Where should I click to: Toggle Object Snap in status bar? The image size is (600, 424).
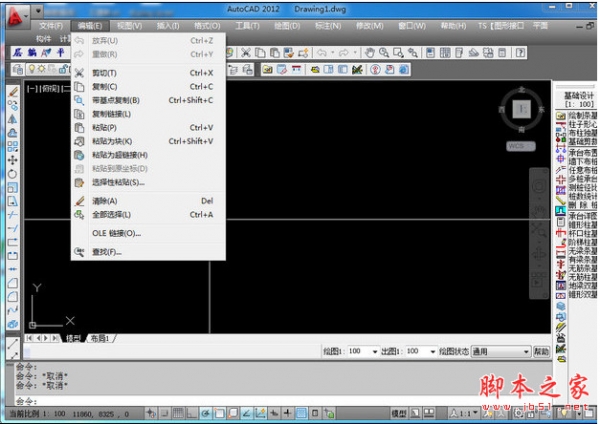219,414
